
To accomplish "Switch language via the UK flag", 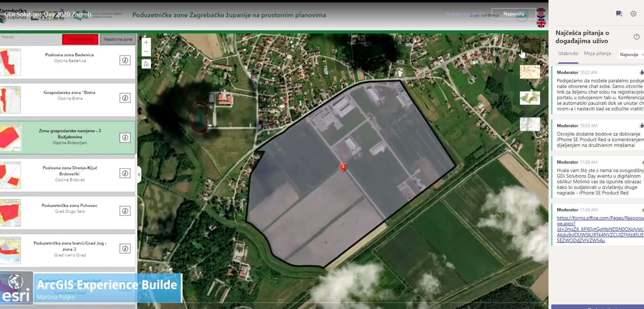I will pos(541,23).
